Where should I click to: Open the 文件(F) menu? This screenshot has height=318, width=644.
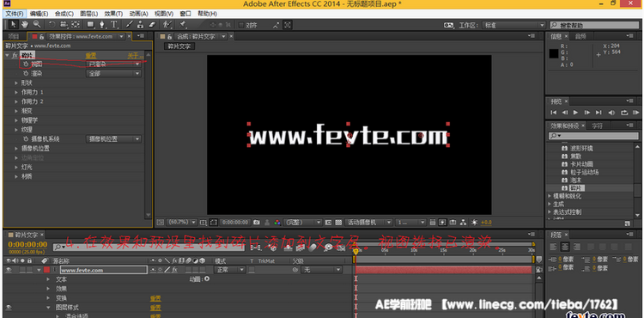14,14
